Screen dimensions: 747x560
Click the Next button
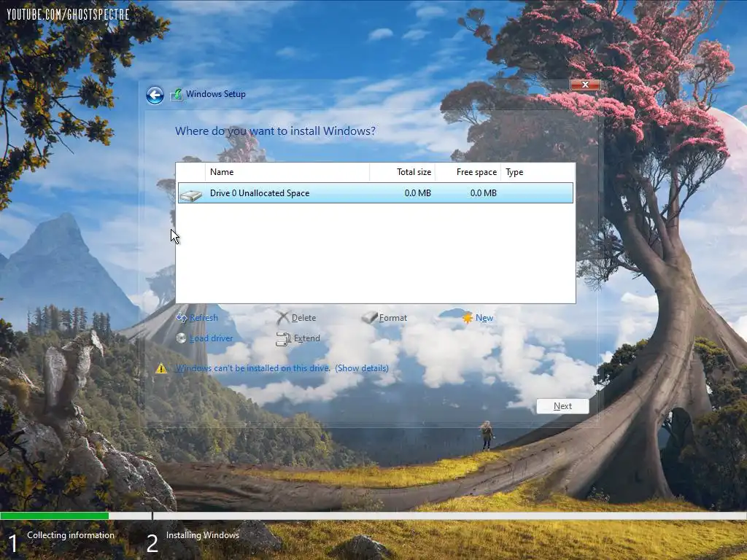tap(562, 406)
